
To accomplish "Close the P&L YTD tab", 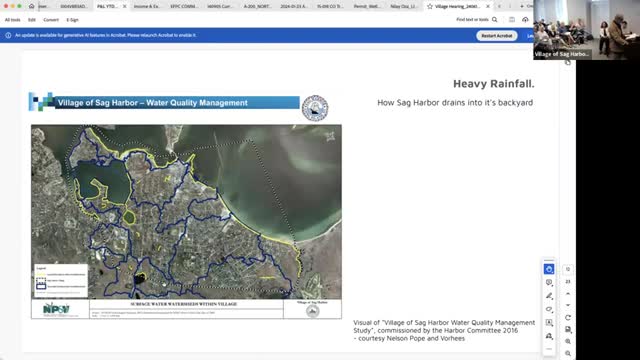I will coord(124,6).
